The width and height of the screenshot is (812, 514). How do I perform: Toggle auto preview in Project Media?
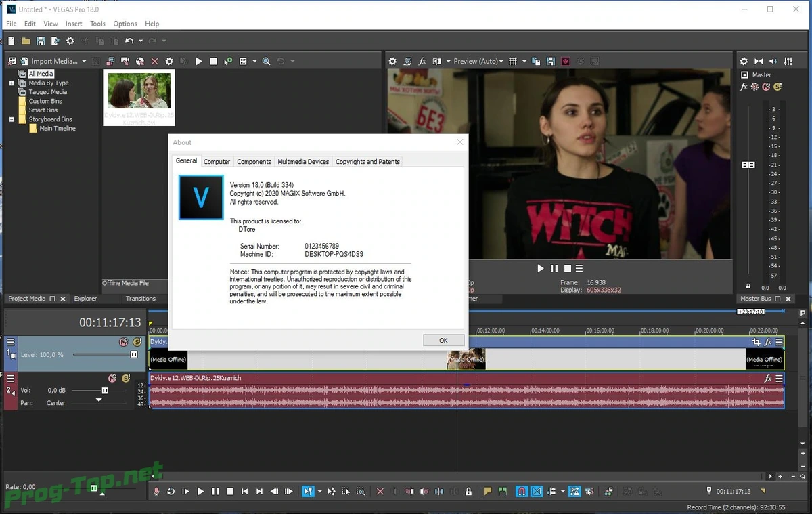(228, 61)
